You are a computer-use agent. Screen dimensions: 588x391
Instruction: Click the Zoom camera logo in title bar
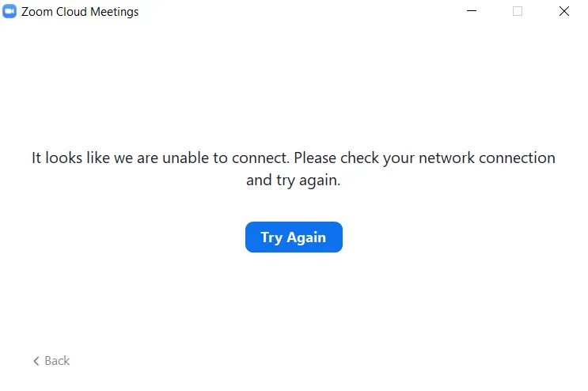(x=9, y=11)
